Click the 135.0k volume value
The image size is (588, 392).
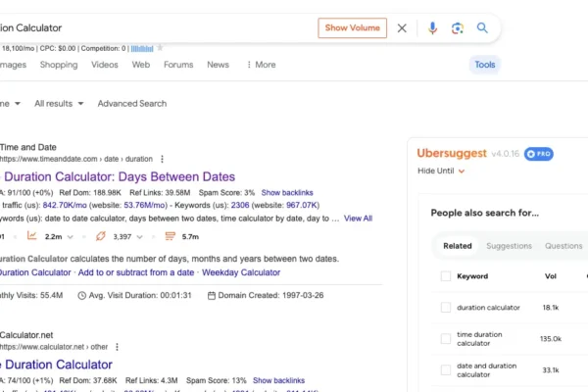click(551, 339)
